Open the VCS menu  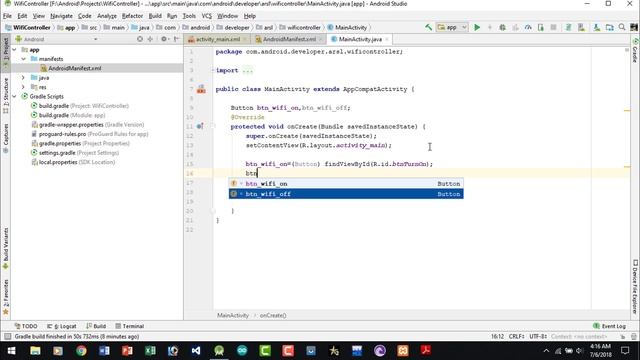tap(207, 16)
